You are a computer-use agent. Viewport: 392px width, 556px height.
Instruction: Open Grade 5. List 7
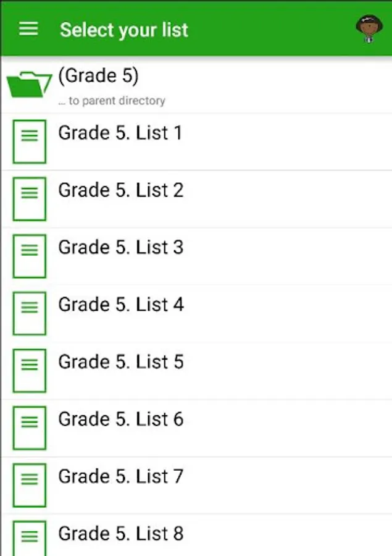coord(196,486)
